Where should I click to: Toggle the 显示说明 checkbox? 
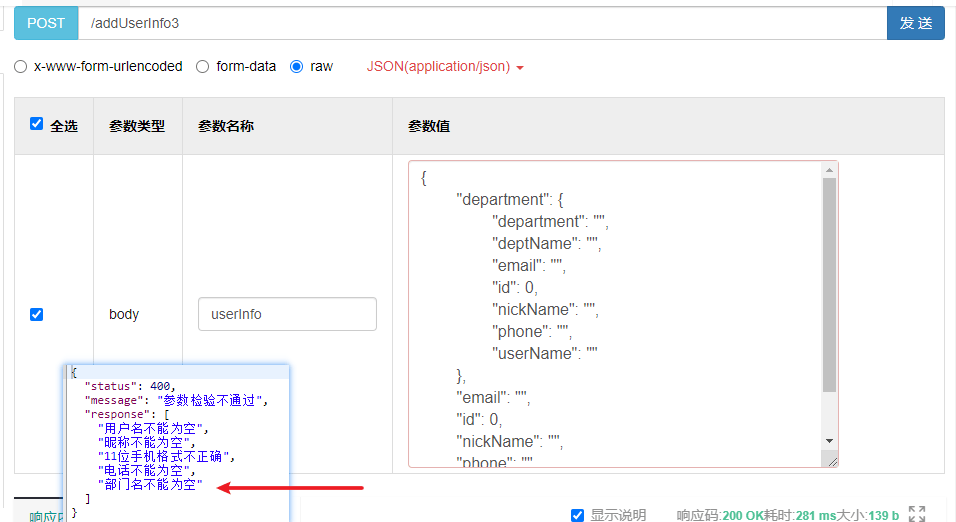tap(577, 515)
